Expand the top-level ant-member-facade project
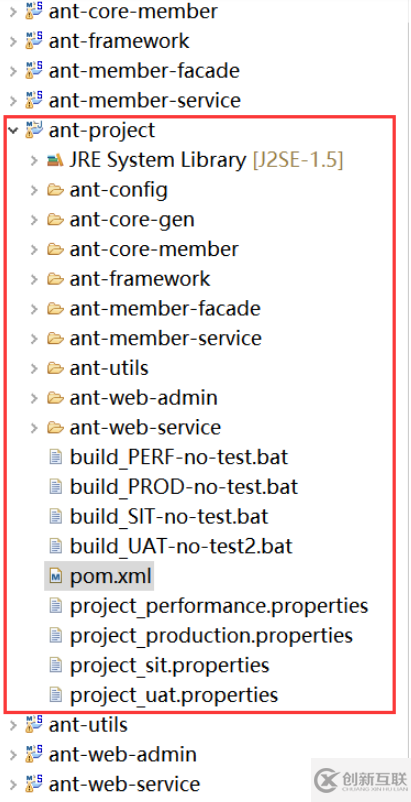Screen dimensions: 411x802 click(x=13, y=71)
